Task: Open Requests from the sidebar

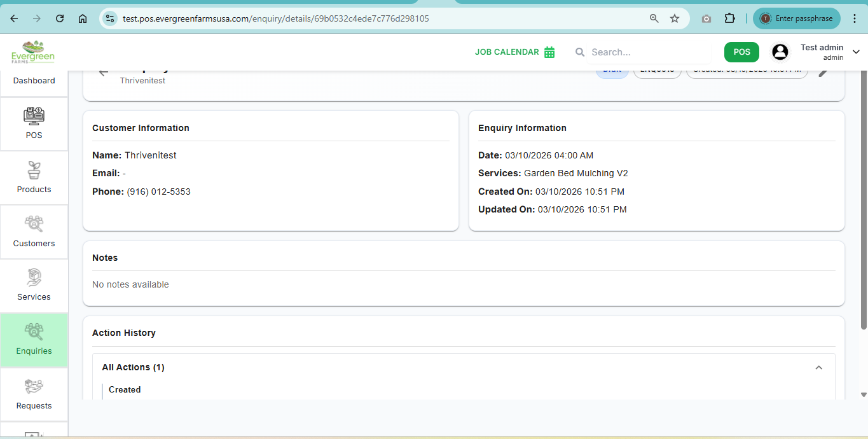Action: pyautogui.click(x=34, y=394)
